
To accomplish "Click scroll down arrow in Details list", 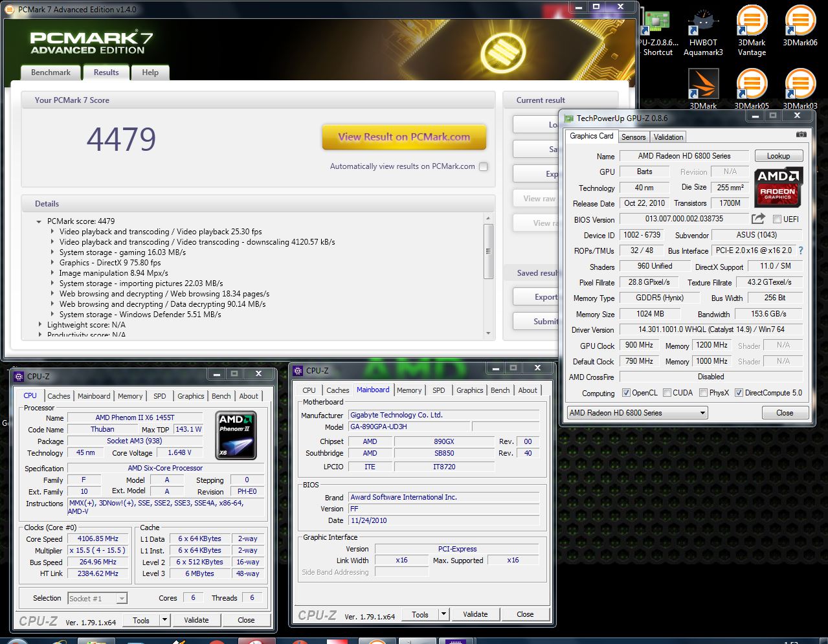I will [x=488, y=333].
